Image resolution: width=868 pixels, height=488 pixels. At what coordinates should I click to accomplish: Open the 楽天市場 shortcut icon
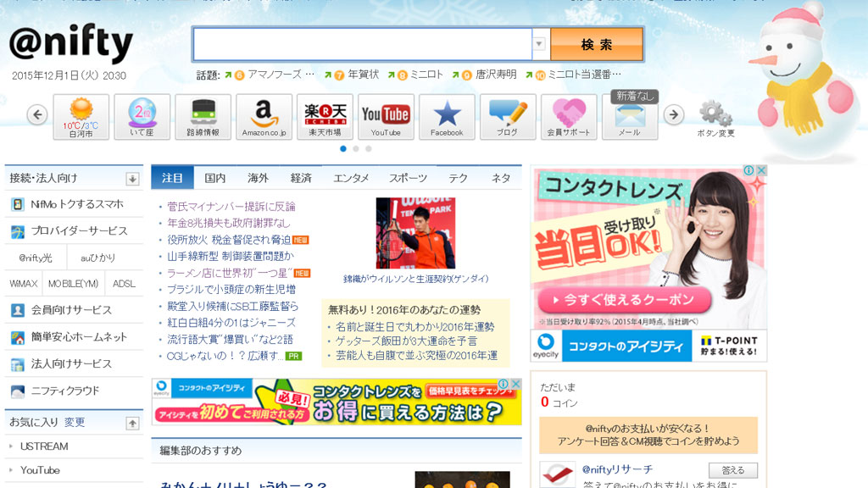coord(325,117)
